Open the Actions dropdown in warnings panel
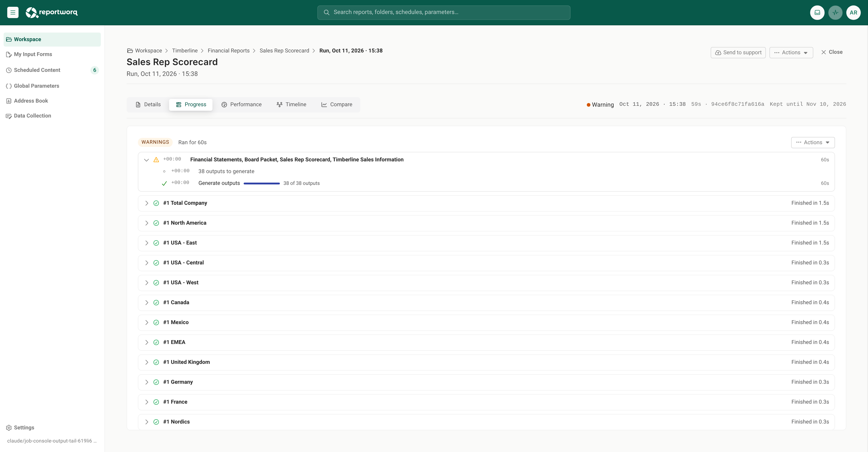868x452 pixels. (813, 142)
